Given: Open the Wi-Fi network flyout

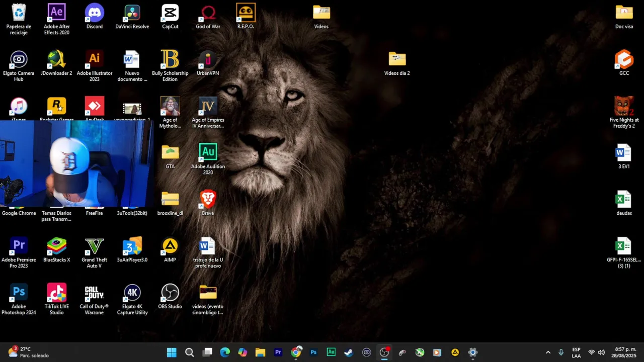Looking at the screenshot, I should coord(592,352).
